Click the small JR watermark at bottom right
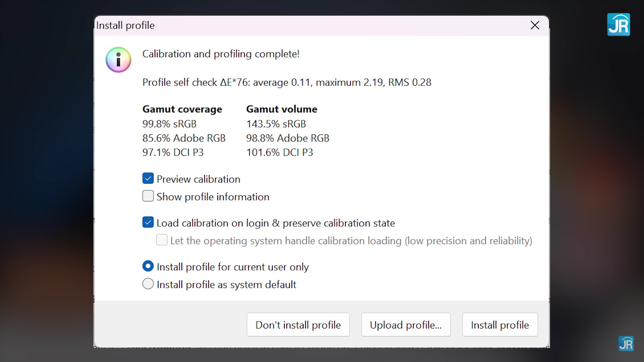 coord(626,344)
